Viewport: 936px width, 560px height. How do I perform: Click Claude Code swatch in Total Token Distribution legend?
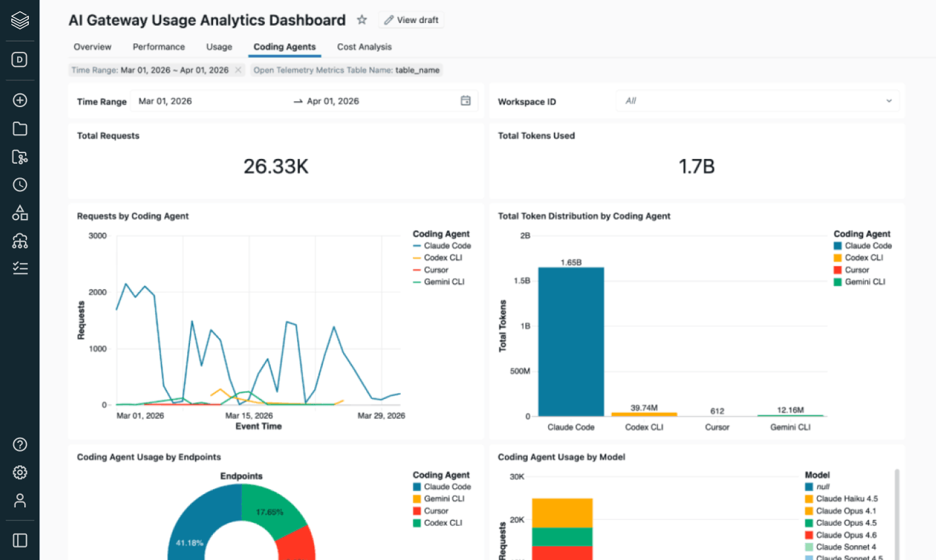click(837, 246)
